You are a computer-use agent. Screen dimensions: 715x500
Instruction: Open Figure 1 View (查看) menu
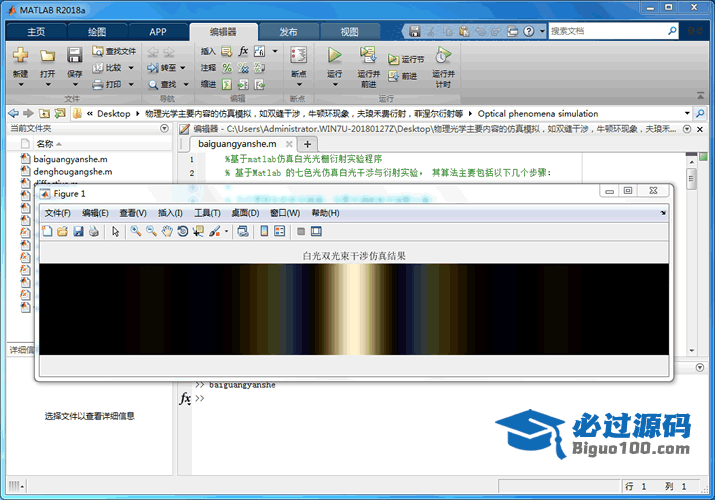tap(133, 213)
